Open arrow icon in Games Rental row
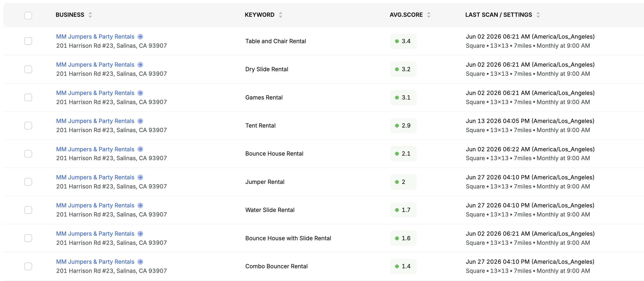 (x=140, y=93)
